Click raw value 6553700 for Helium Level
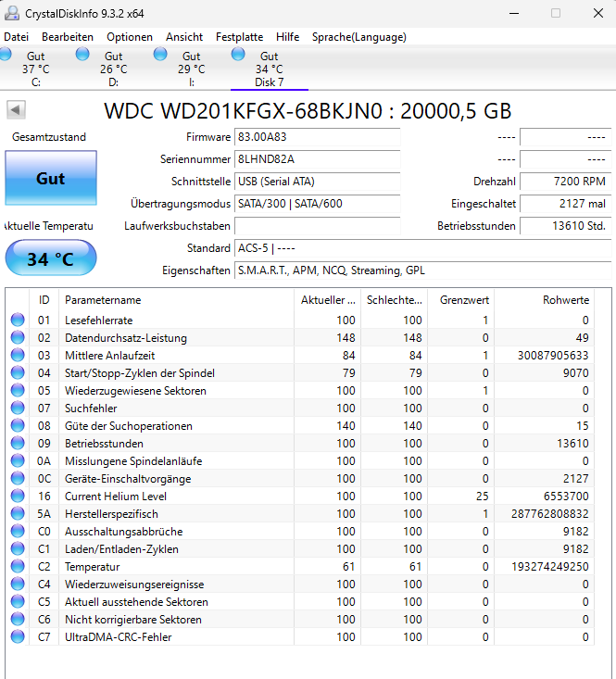Image resolution: width=616 pixels, height=679 pixels. pos(566,497)
